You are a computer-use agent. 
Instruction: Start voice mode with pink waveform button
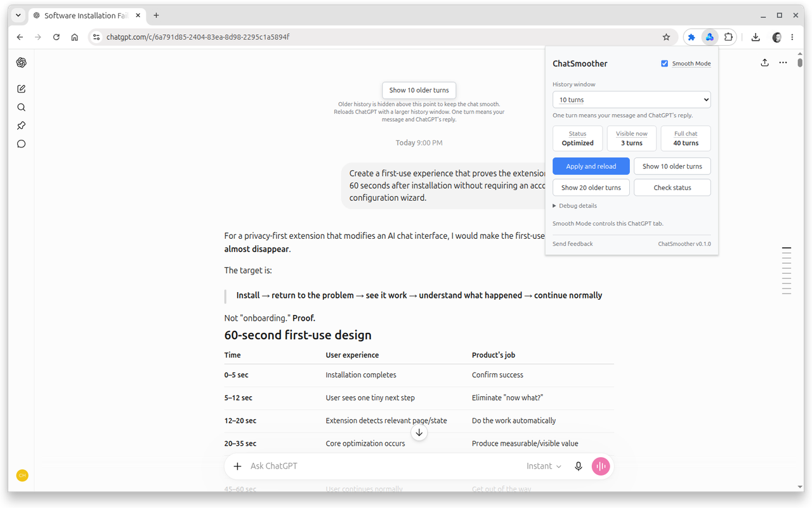click(x=601, y=466)
